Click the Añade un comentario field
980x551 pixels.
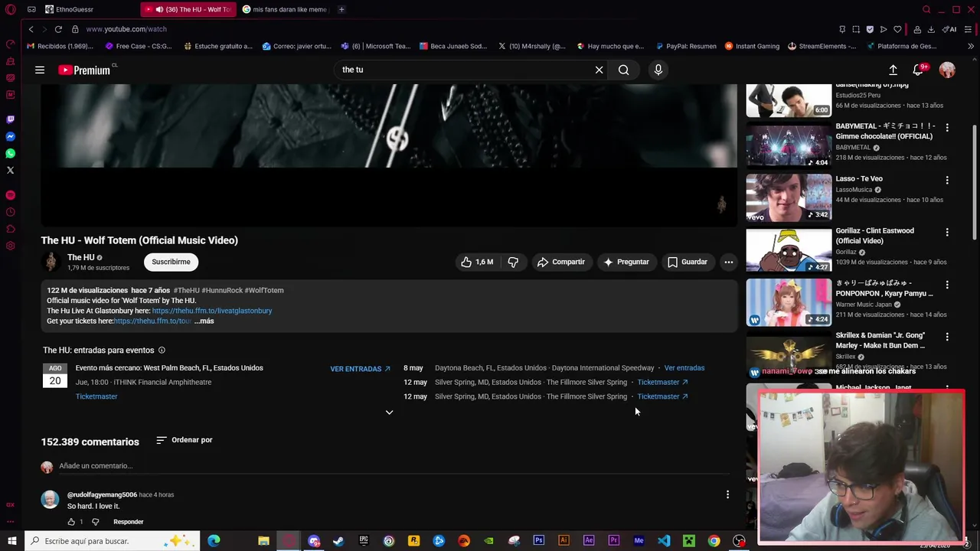[394, 466]
